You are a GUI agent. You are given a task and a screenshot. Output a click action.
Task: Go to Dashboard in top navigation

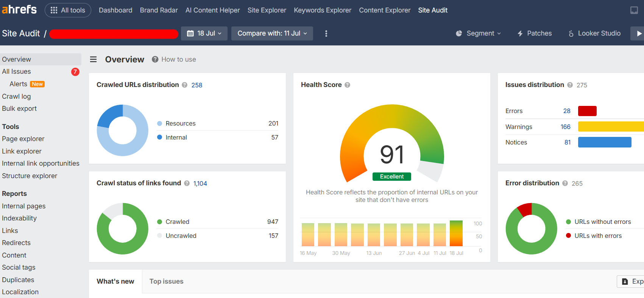(115, 10)
